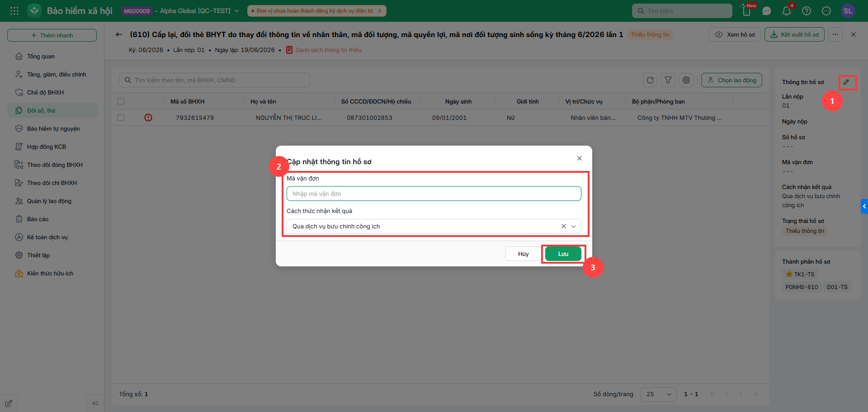Click the red warning icon on row 7932615479
868x412 pixels.
(x=148, y=118)
